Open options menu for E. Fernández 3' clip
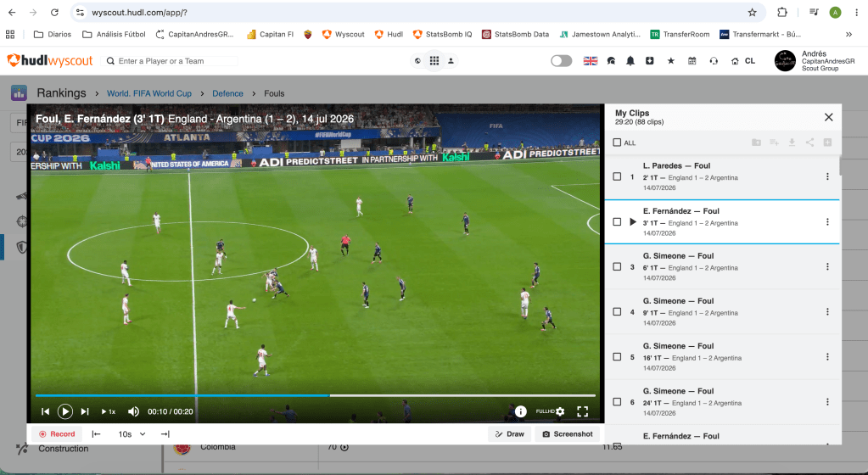The image size is (868, 475). coord(827,222)
